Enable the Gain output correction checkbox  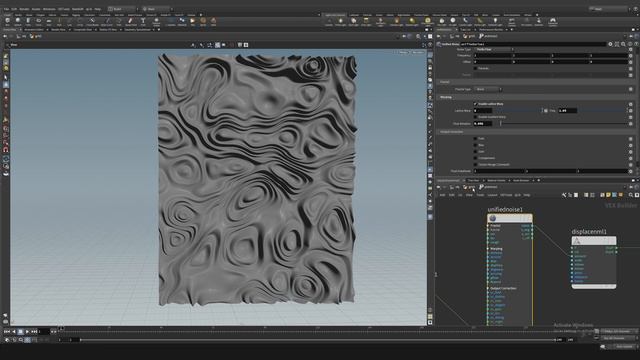(475, 151)
